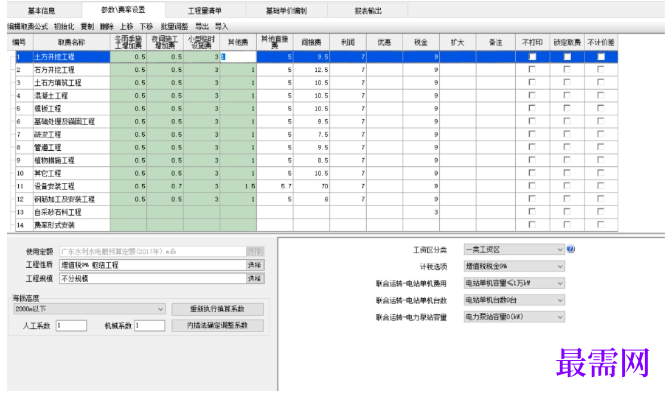Screen dimensions: 668x394
Task: Click 上移 to move row up
Action: pyautogui.click(x=127, y=26)
